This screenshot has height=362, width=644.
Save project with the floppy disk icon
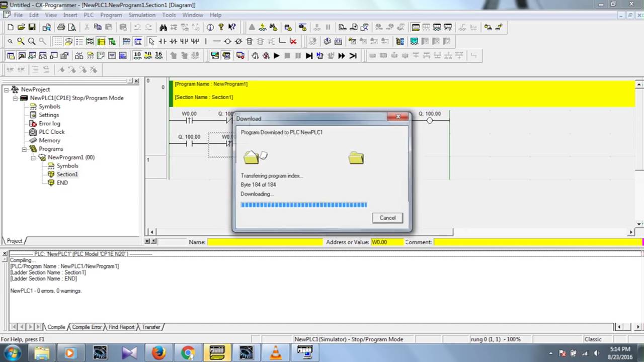(x=32, y=27)
